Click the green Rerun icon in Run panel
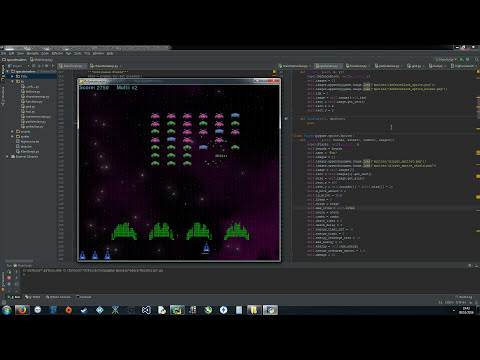480x360 pixels. click(9, 272)
